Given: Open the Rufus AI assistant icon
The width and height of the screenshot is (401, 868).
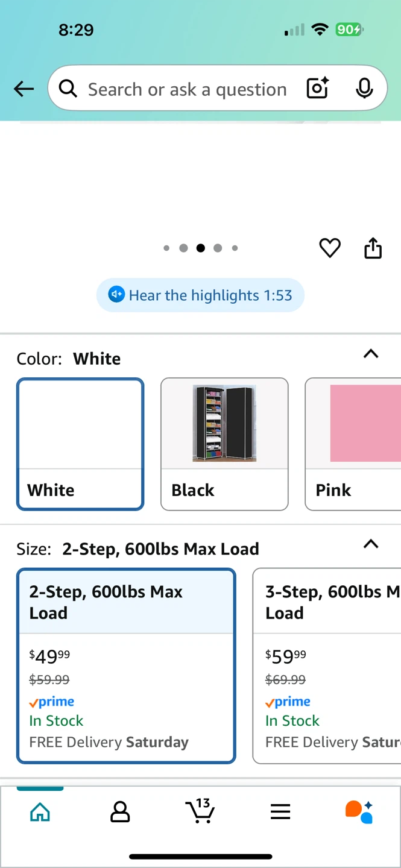Looking at the screenshot, I should [359, 811].
